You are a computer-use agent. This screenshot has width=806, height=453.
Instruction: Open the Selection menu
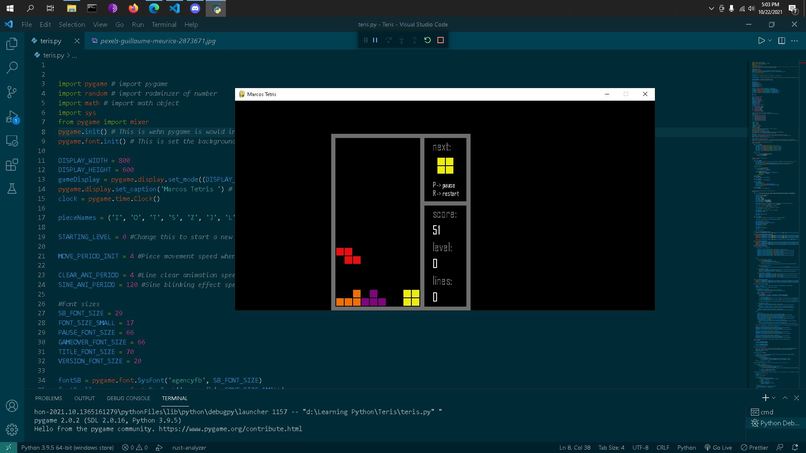[71, 24]
